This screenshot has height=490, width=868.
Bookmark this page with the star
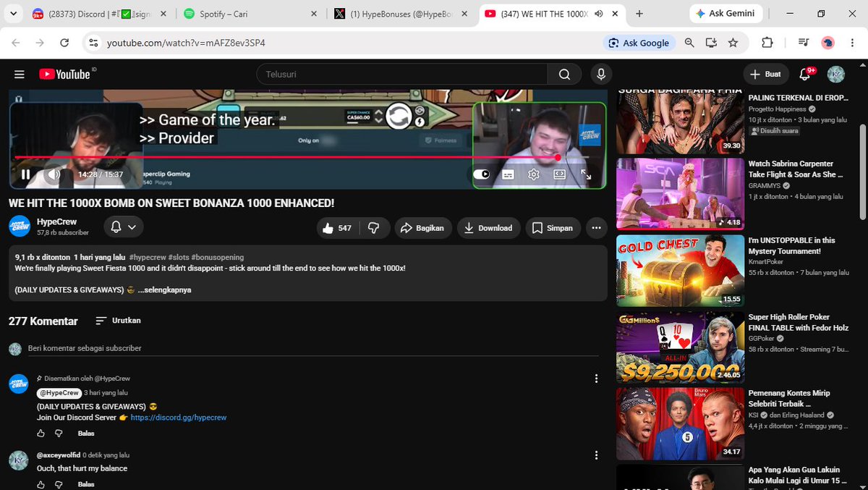pyautogui.click(x=733, y=43)
